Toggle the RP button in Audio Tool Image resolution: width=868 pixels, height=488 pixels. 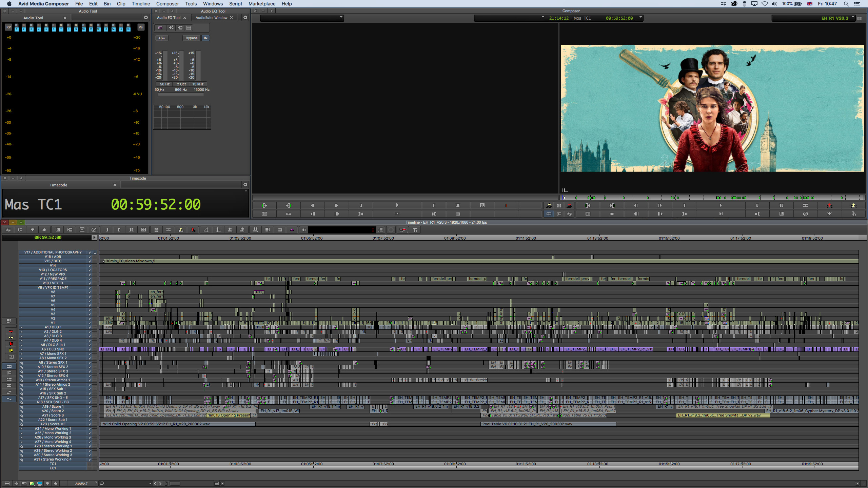tap(8, 27)
